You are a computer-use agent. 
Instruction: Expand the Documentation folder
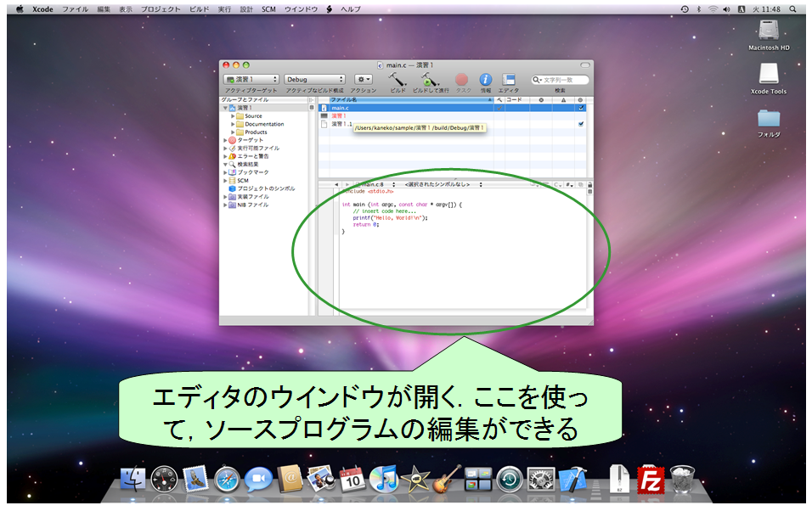point(233,124)
